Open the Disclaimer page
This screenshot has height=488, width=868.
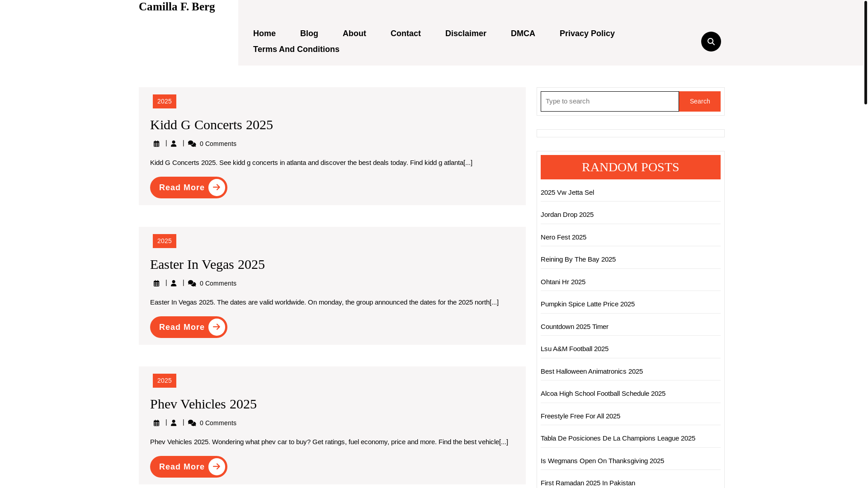pyautogui.click(x=466, y=33)
